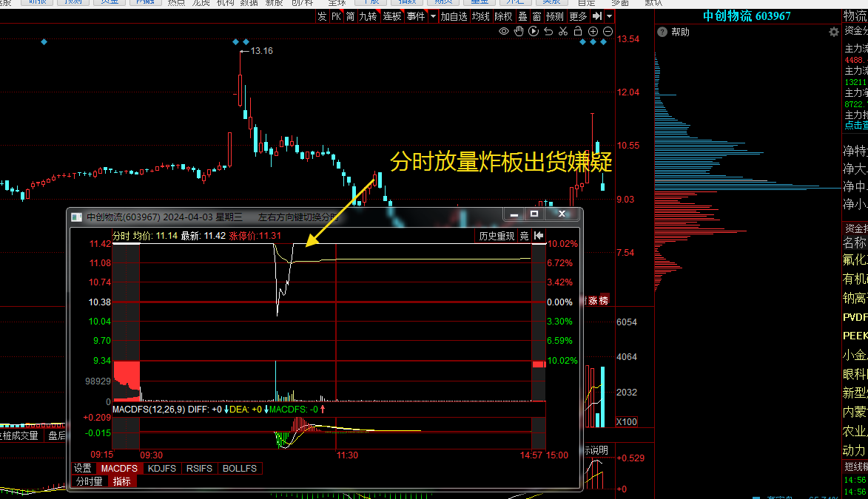
Task: Toggle the 九转 indicator
Action: tap(368, 16)
